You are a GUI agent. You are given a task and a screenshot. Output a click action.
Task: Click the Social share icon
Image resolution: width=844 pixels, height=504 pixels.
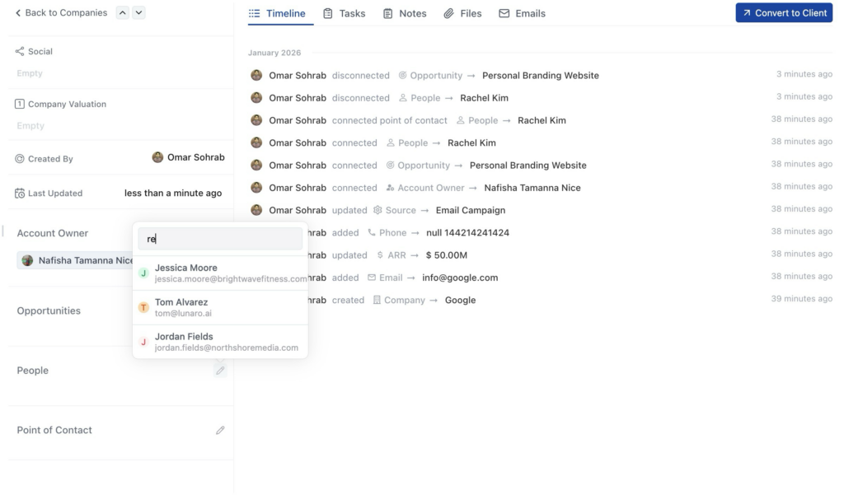click(x=20, y=51)
